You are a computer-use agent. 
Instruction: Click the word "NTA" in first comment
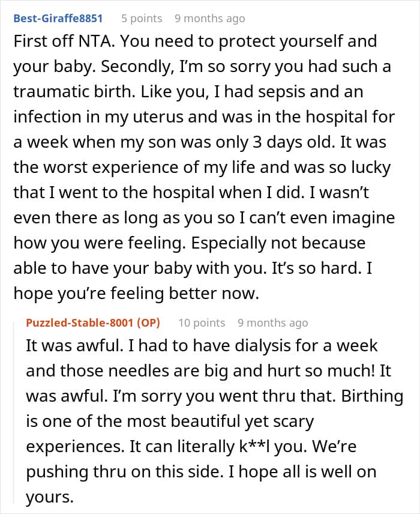click(x=97, y=41)
